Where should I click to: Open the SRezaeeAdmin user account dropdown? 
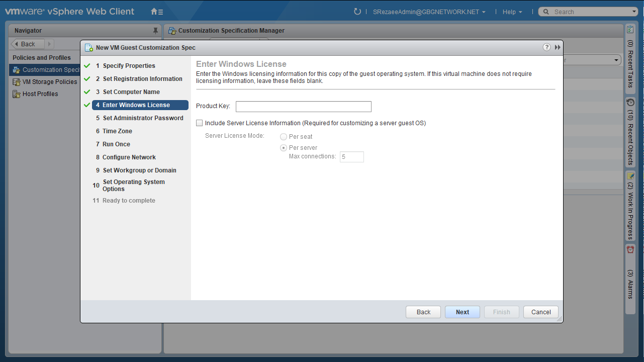[429, 12]
